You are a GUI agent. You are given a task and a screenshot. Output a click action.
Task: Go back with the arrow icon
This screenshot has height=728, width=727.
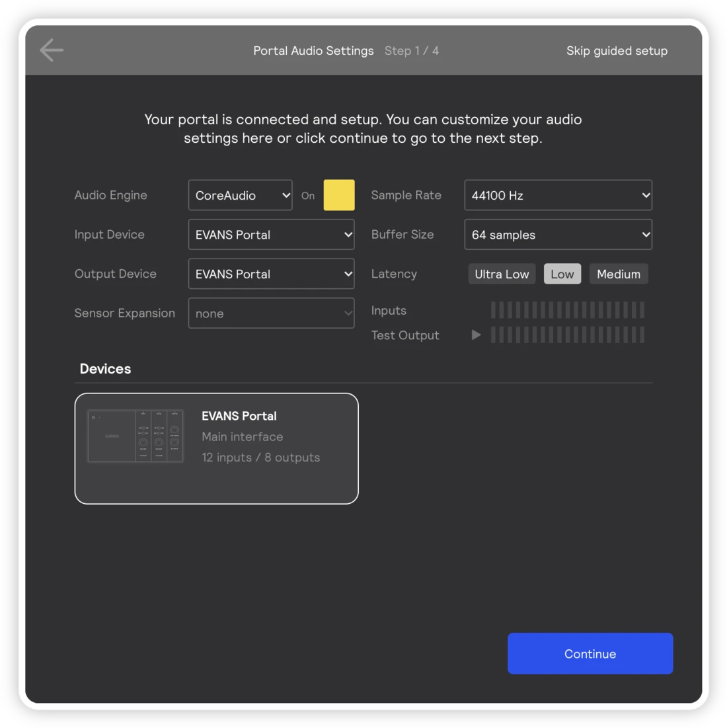point(52,50)
